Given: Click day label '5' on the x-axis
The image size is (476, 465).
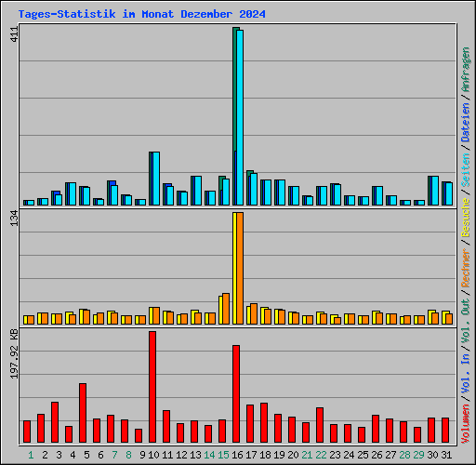Looking at the screenshot, I should 86,455.
